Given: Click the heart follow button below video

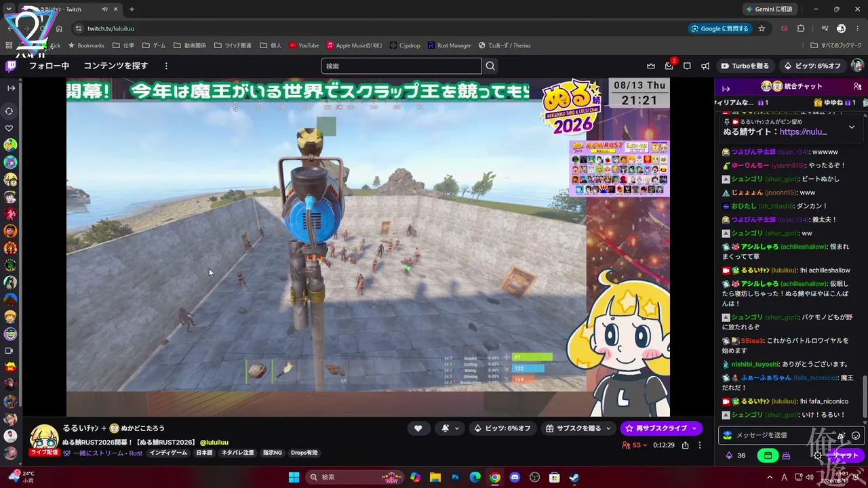Looking at the screenshot, I should coord(418,428).
